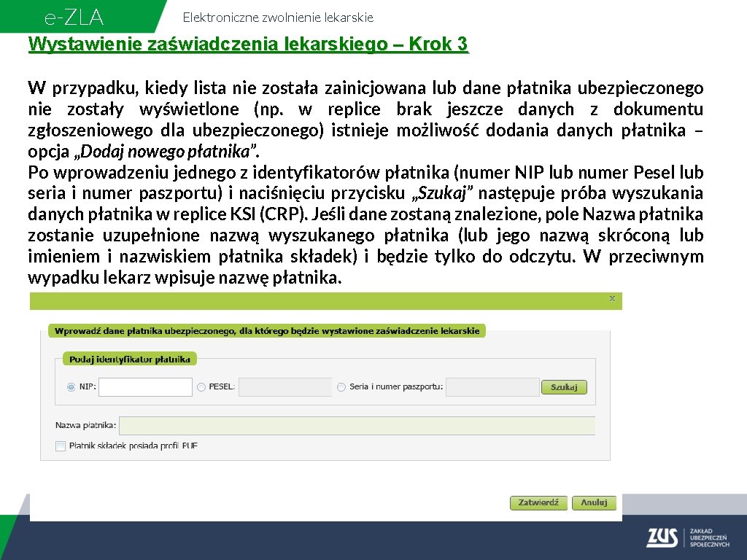Select the NIP radio button
The image size is (747, 560).
click(71, 387)
